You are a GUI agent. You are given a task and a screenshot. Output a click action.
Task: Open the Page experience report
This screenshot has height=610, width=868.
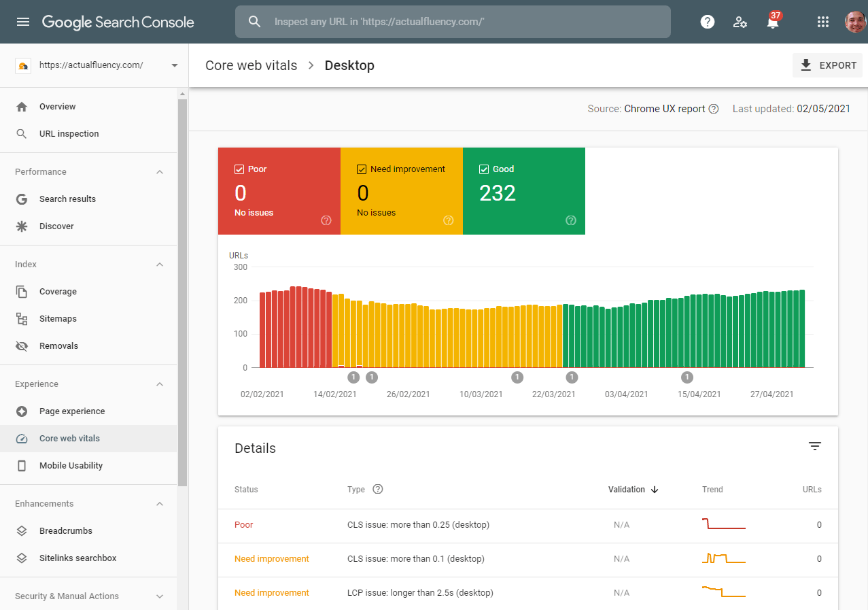88,411
